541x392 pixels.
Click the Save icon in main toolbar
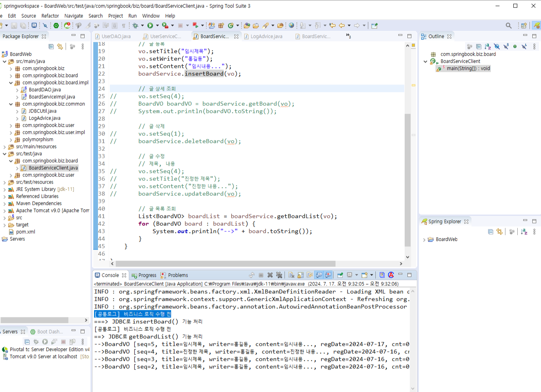(14, 26)
